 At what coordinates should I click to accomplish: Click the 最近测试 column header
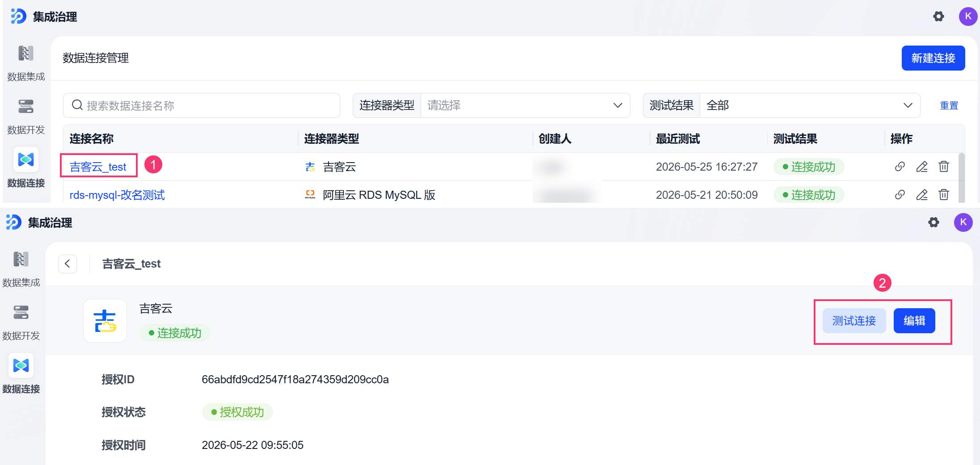(x=678, y=139)
